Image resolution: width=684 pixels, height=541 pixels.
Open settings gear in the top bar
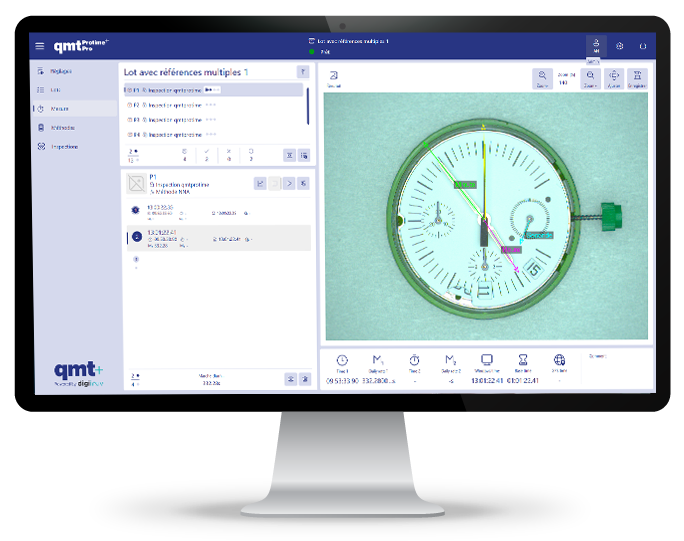[620, 46]
